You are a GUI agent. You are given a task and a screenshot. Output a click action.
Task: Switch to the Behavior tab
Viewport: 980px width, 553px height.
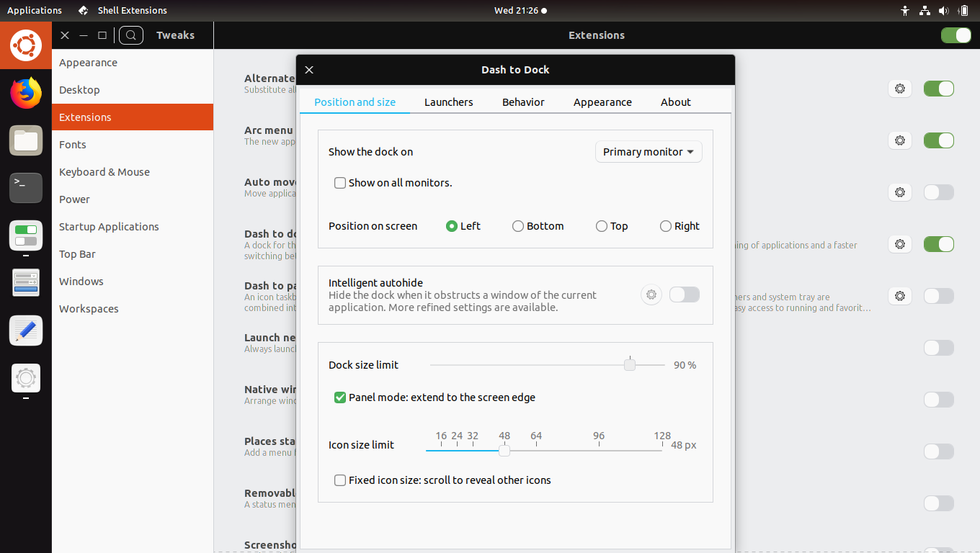tap(523, 102)
